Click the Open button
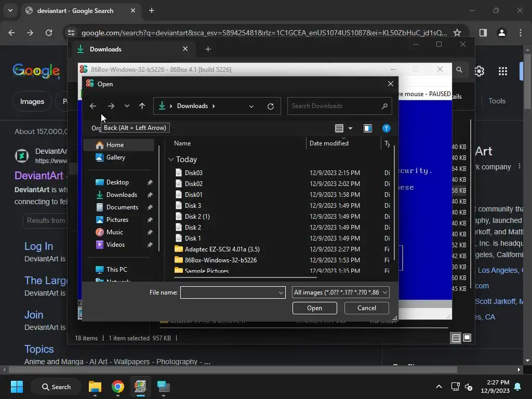This screenshot has width=532, height=399. pyautogui.click(x=314, y=308)
